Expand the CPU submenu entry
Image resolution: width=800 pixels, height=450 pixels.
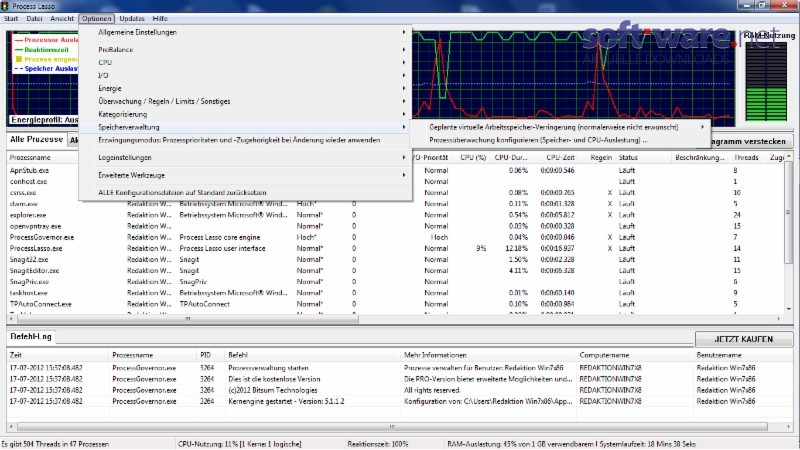point(245,62)
